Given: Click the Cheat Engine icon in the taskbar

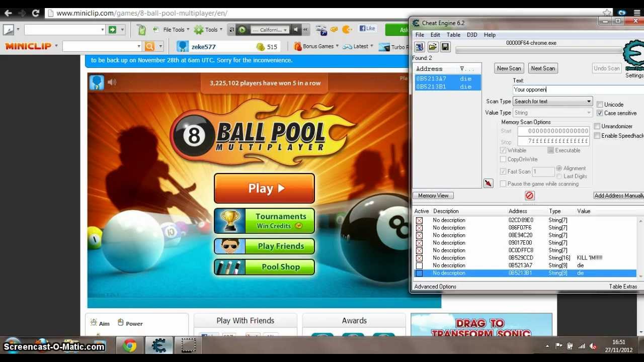Looking at the screenshot, I should point(159,346).
